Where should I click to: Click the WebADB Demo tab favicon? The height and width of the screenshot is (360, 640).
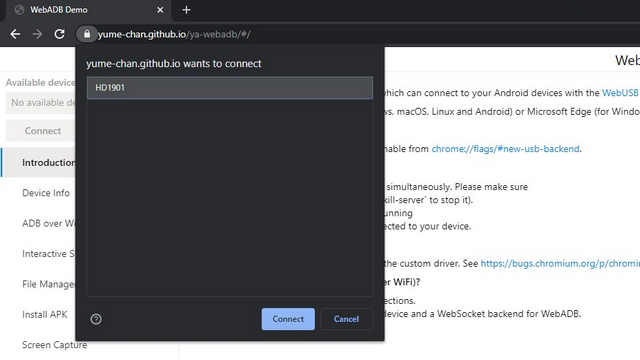tap(19, 10)
